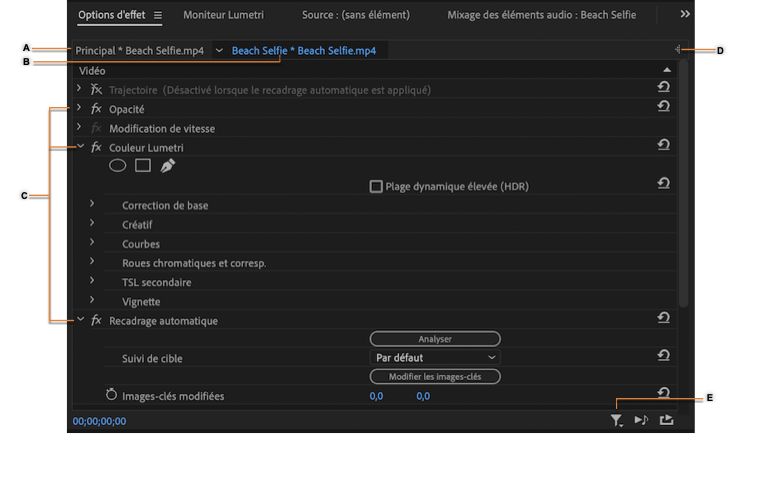Click the Analyser button
Screen dimensions: 760x499
(x=435, y=339)
